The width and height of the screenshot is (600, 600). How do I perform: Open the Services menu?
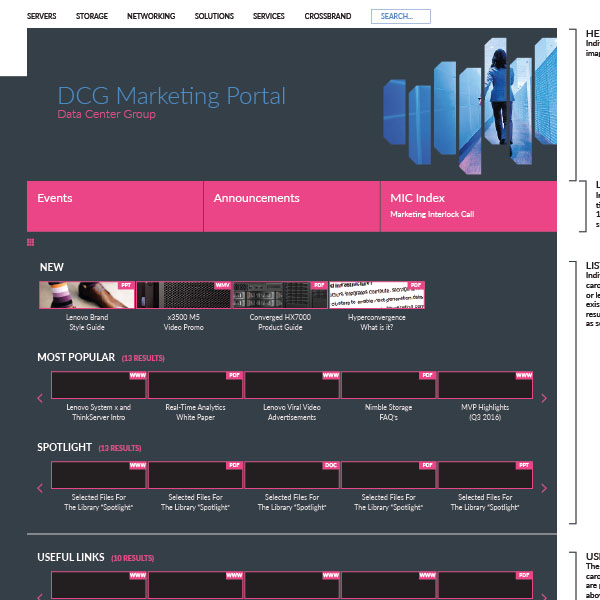[x=269, y=16]
